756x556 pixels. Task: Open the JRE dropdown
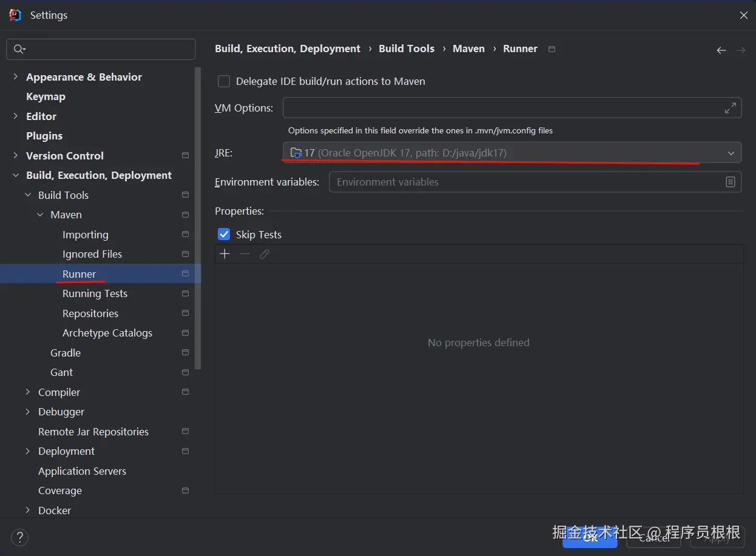coord(512,153)
